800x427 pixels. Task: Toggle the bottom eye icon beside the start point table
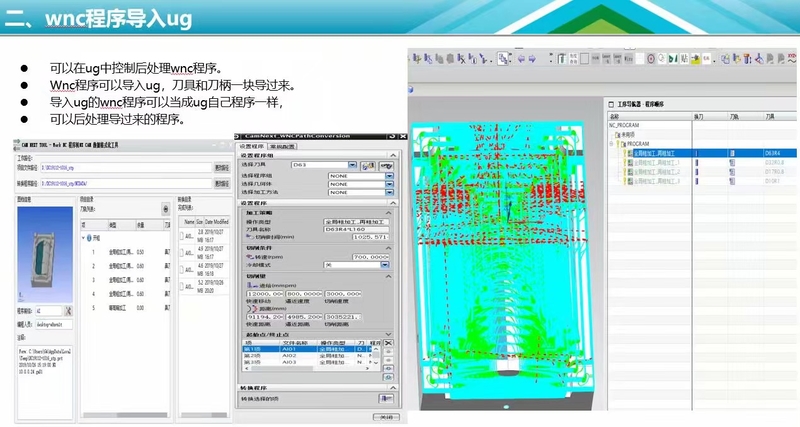click(388, 378)
